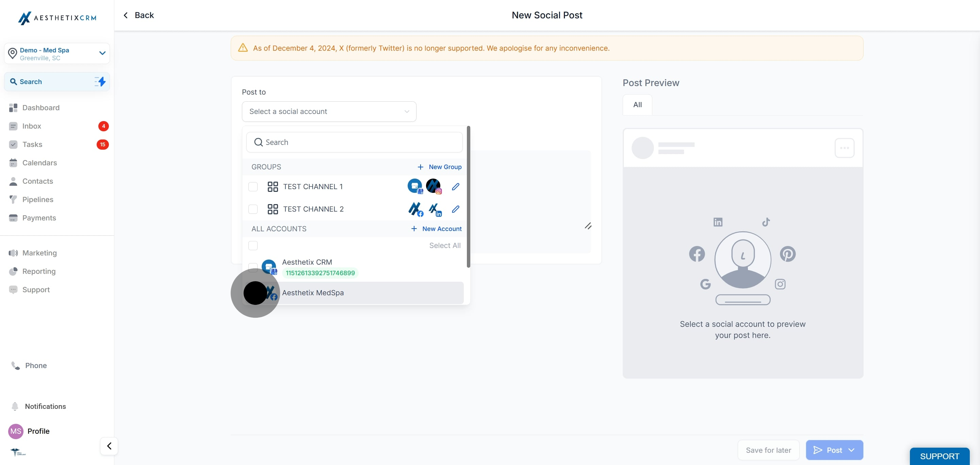
Task: Click the account list scrollbar
Action: coord(468,197)
